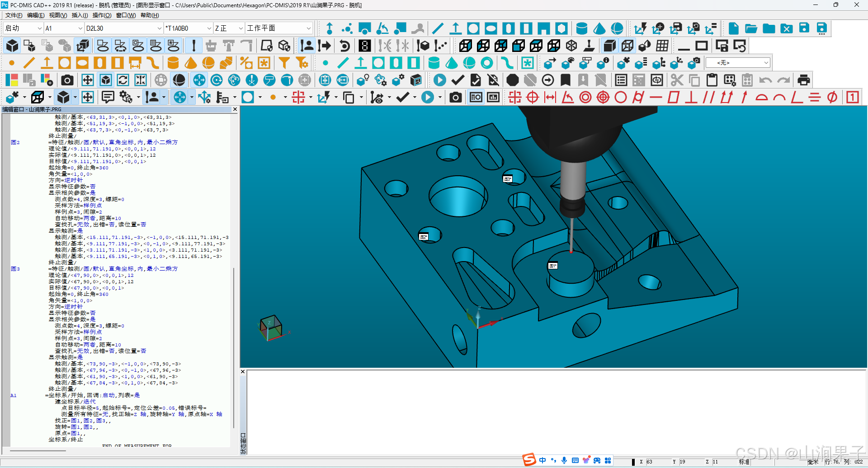This screenshot has width=868, height=468.
Task: Select the orange auto cylinder feature tool
Action: [173, 63]
